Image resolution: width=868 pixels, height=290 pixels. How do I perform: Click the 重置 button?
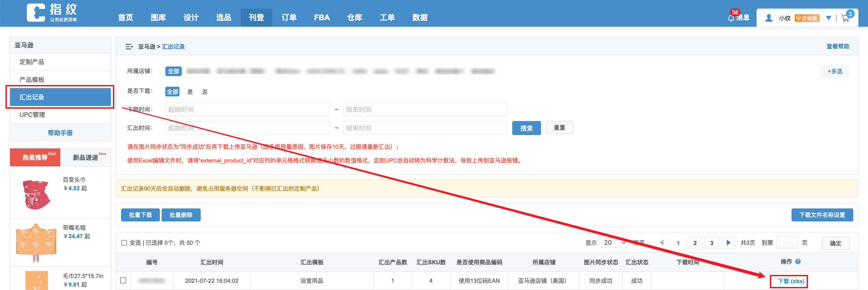coord(560,128)
